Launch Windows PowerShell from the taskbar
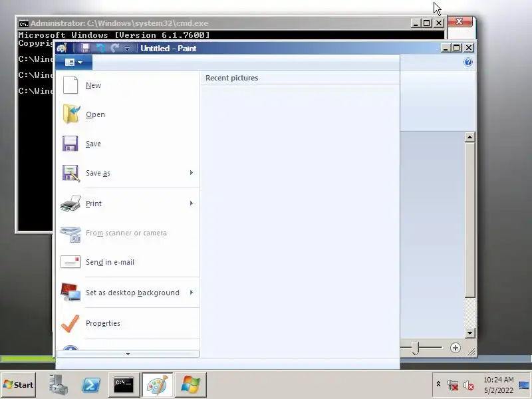Screen dimensions: 532x399 [91, 385]
